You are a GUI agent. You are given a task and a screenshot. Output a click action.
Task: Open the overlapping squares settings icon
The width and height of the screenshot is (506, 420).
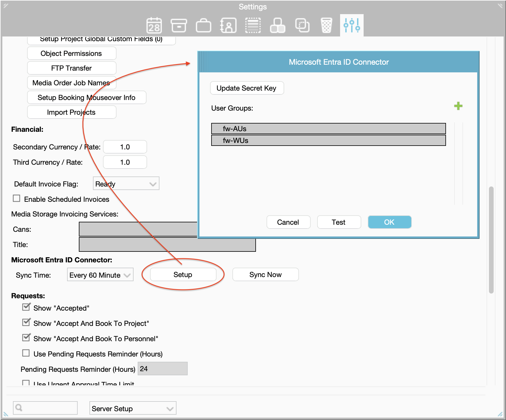302,25
